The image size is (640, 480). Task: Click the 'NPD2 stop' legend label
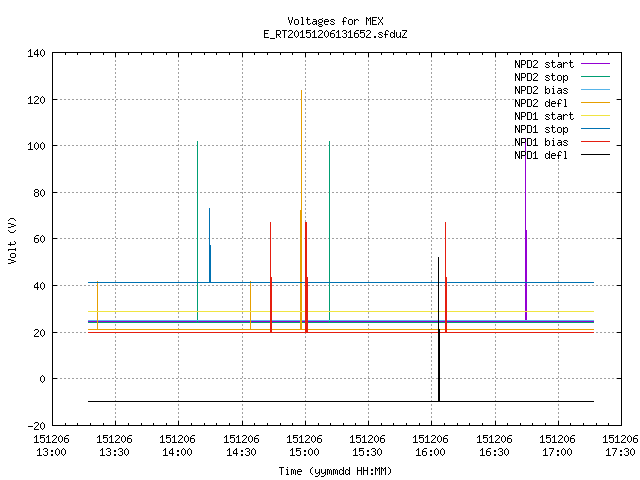click(541, 77)
